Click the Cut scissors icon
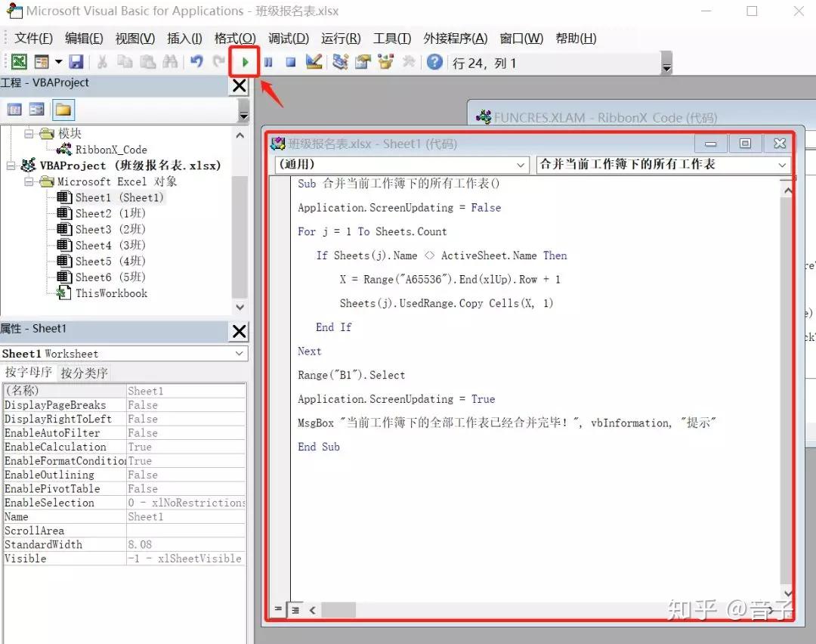The width and height of the screenshot is (816, 644). click(x=103, y=62)
